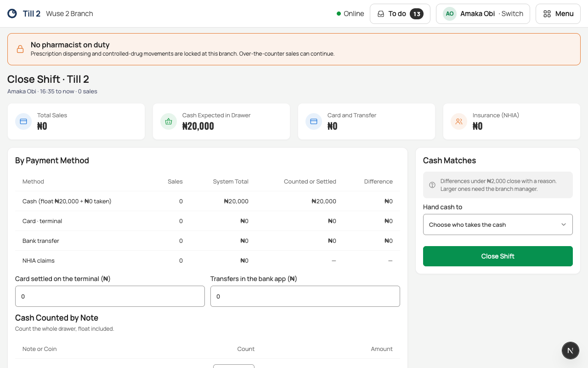Click the Amount column header

coord(382,349)
